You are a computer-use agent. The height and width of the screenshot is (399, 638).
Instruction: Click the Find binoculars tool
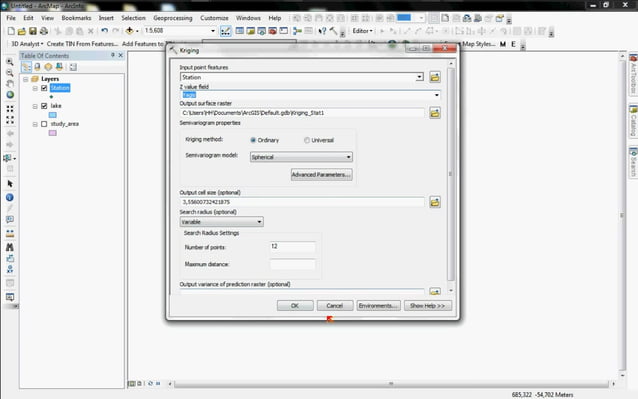tap(10, 247)
